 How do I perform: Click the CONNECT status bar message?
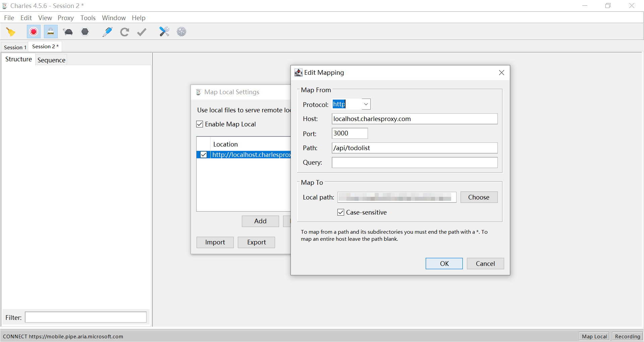(63, 337)
